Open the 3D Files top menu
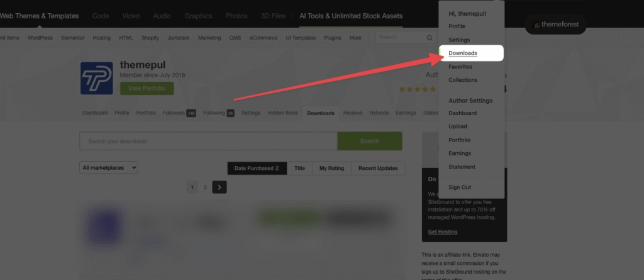The width and height of the screenshot is (644, 280). coord(273,16)
